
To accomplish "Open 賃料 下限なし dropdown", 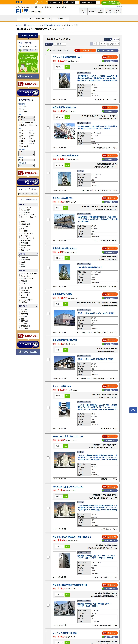I will pos(27,117).
